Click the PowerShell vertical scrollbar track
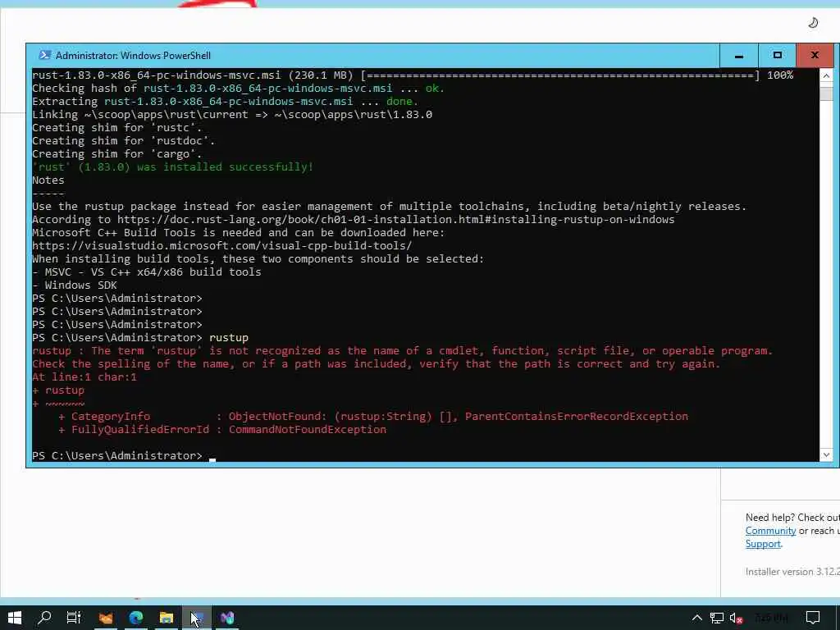Screen dimensions: 840x630 click(x=826, y=273)
